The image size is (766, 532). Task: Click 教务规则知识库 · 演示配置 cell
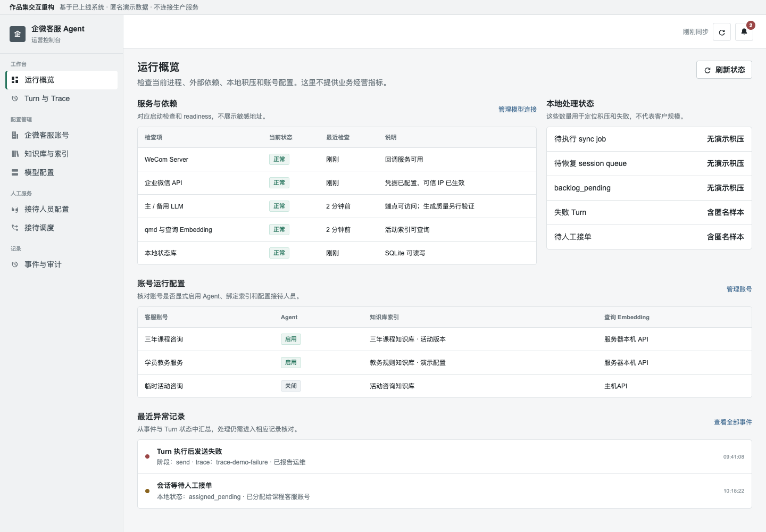tap(408, 363)
